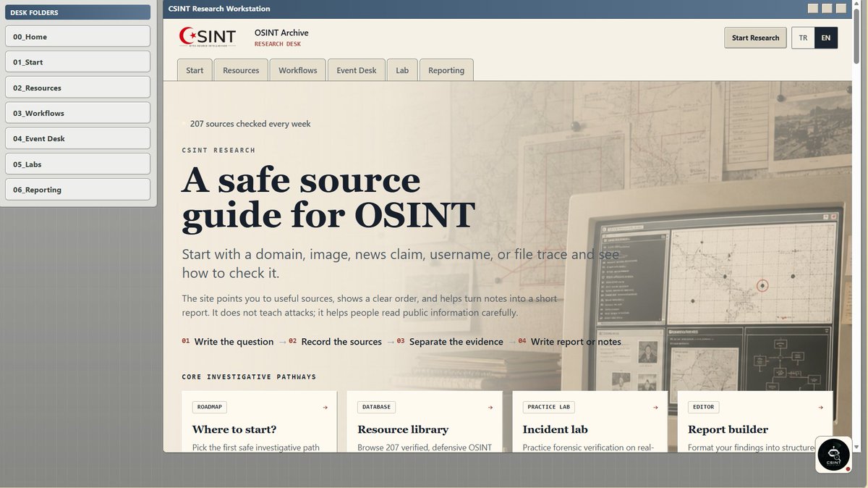The width and height of the screenshot is (868, 488).
Task: Open the Resources tab
Action: 241,70
